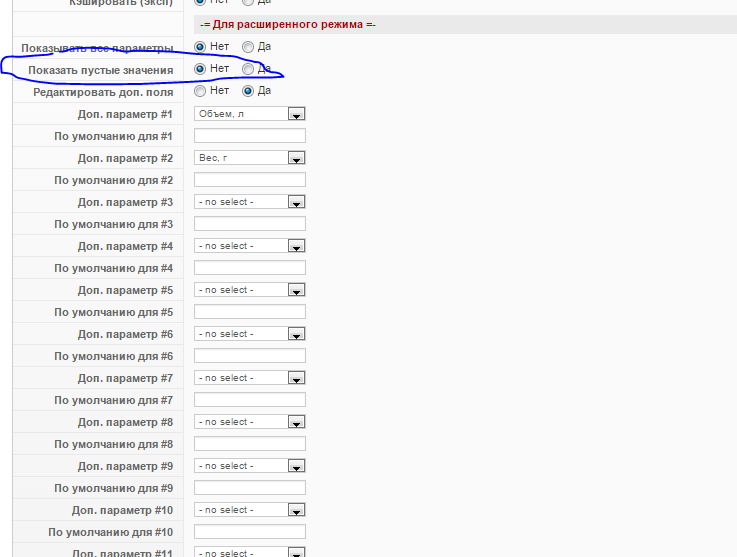The width and height of the screenshot is (737, 557).
Task: Focus the По умолчанию для #2 field
Action: (x=250, y=180)
